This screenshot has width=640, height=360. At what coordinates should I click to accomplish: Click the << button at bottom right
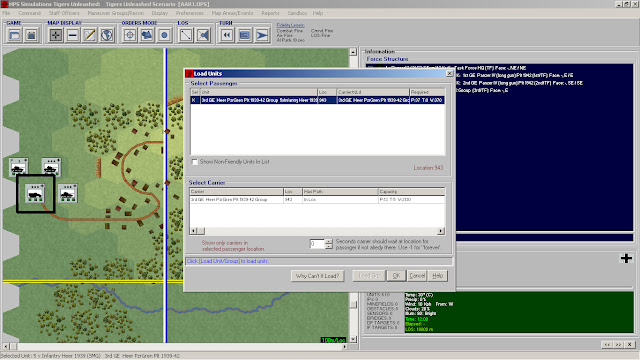coord(607,344)
